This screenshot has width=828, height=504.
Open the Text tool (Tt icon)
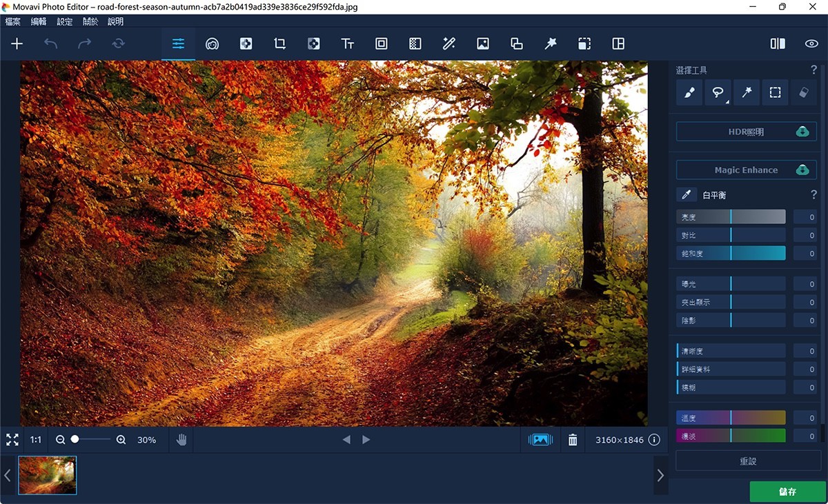[x=348, y=43]
